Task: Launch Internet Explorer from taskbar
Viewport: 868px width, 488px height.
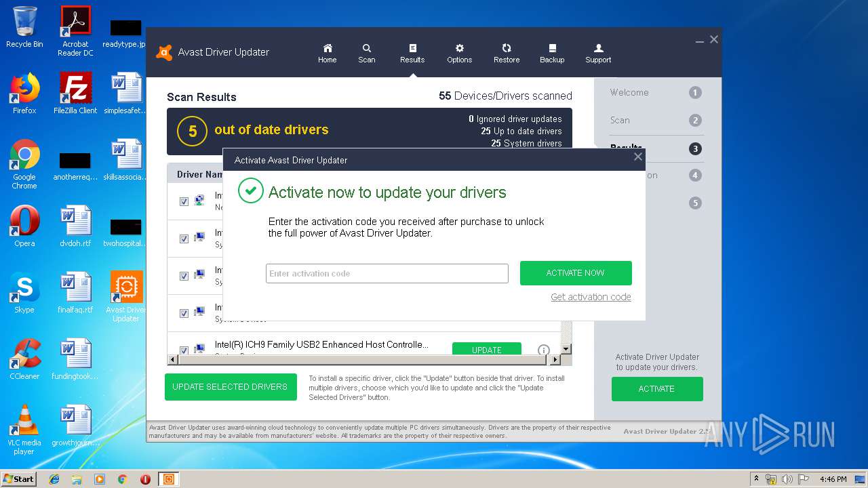Action: coord(54,479)
